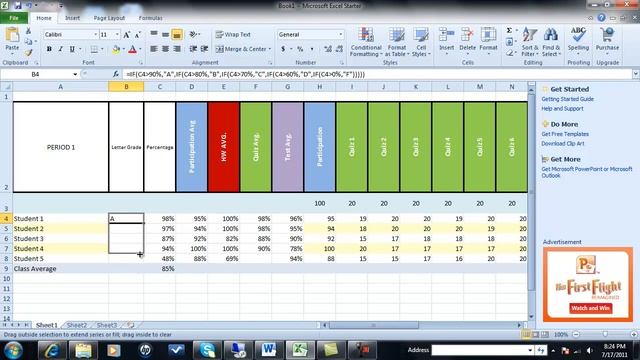Open Cell Styles gallery

coord(421,42)
